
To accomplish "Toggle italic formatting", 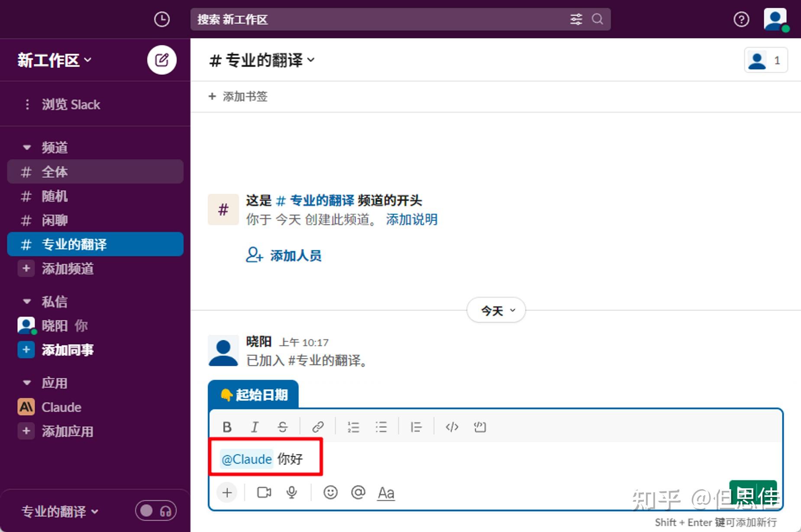I will tap(255, 427).
